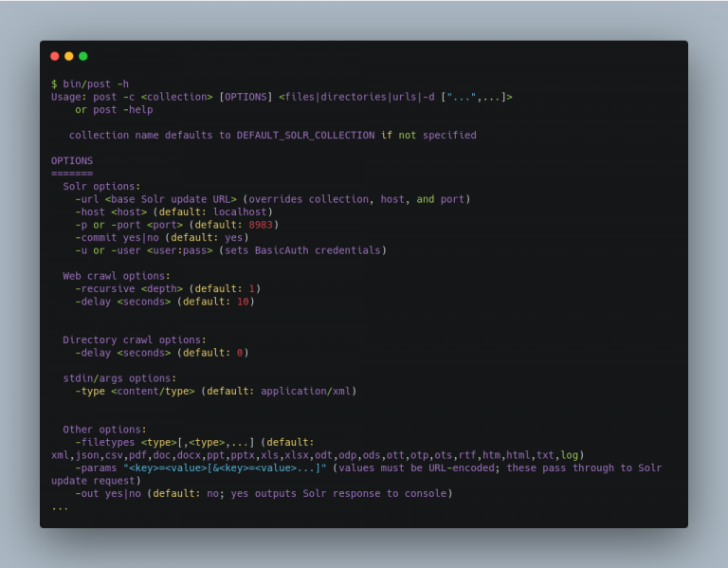The image size is (728, 568).
Task: Click the 'Directory crawl options:' label
Action: point(135,339)
